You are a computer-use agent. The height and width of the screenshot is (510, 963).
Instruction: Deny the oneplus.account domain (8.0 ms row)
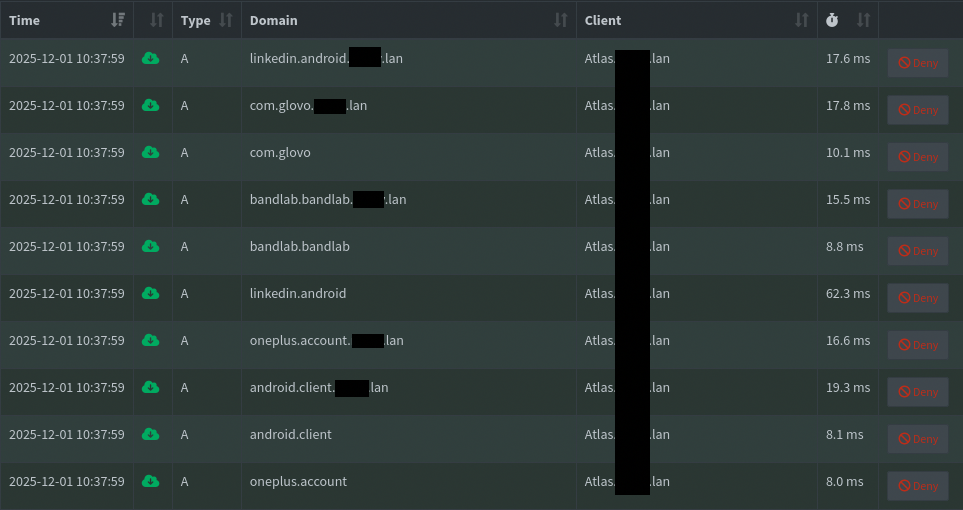(x=918, y=486)
